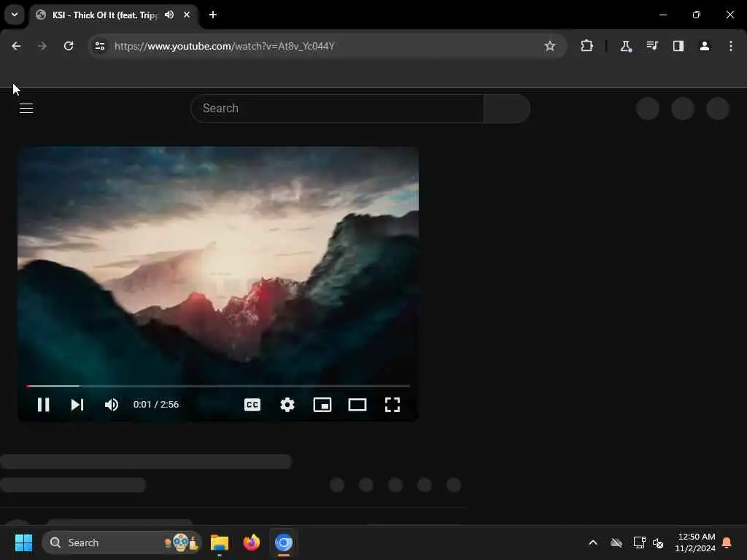This screenshot has height=560, width=747.
Task: Click the taskbar Search box
Action: coord(122,542)
